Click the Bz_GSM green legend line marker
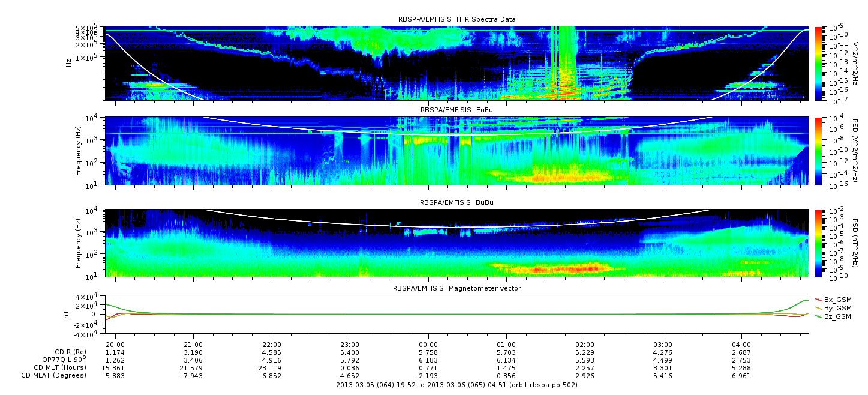The height and width of the screenshot is (395, 868). point(818,316)
